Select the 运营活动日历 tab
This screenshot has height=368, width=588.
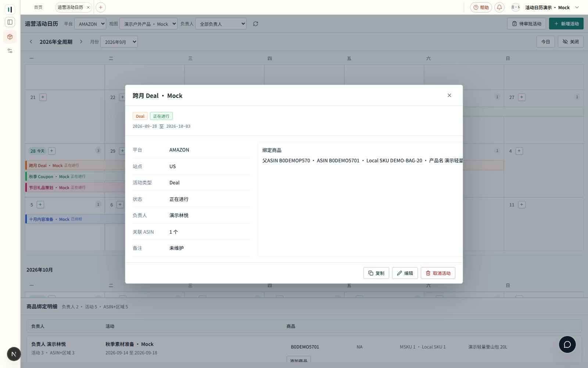(x=70, y=7)
